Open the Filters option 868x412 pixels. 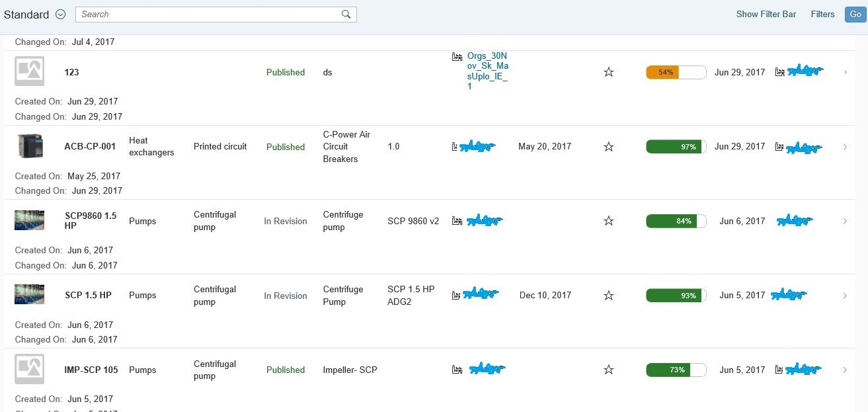point(822,14)
